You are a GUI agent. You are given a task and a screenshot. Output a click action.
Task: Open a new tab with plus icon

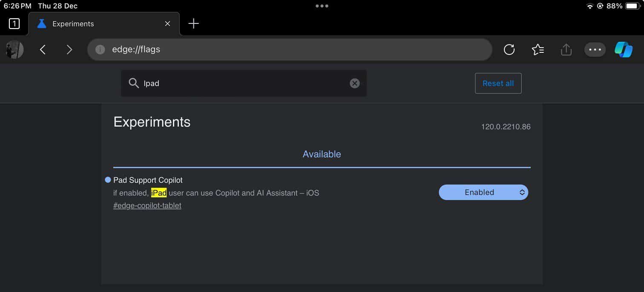(x=193, y=24)
